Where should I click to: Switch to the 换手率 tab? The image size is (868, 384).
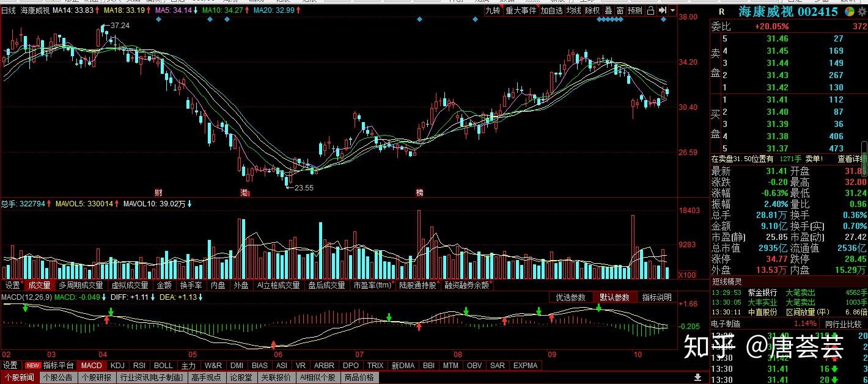click(x=191, y=285)
